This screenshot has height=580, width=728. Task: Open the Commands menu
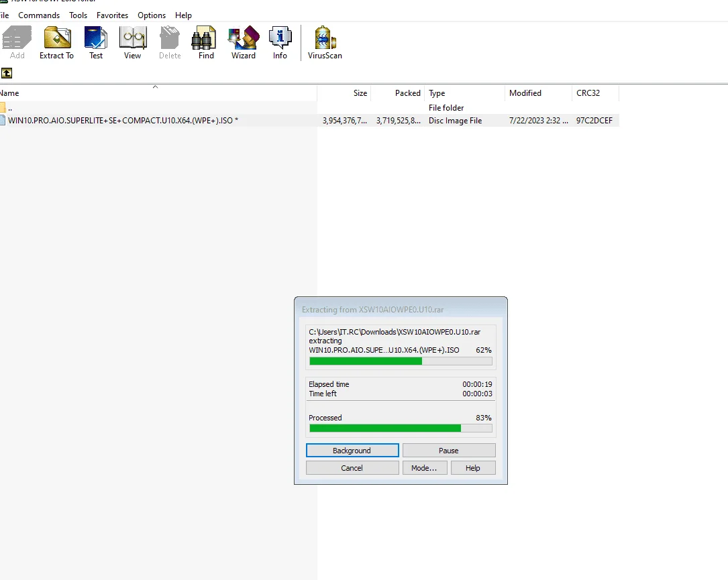point(39,15)
